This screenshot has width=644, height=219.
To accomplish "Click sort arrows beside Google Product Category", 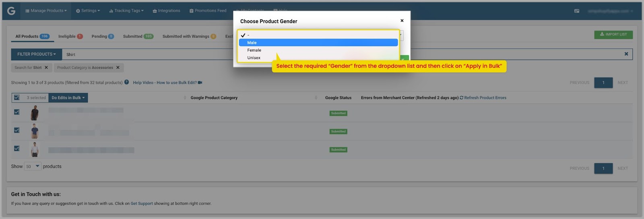I will click(316, 98).
